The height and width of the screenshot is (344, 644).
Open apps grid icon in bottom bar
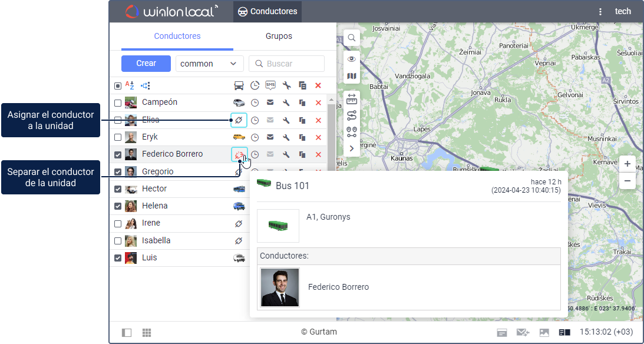[147, 333]
